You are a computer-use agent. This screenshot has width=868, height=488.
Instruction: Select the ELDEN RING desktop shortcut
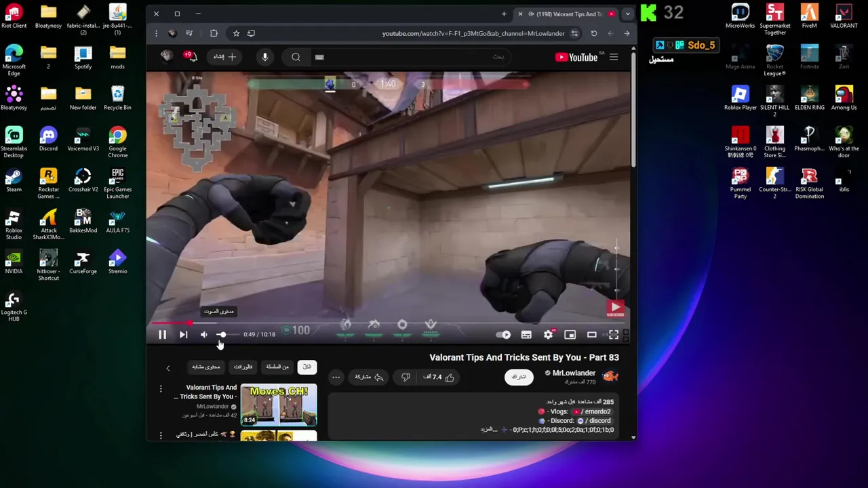(x=810, y=99)
